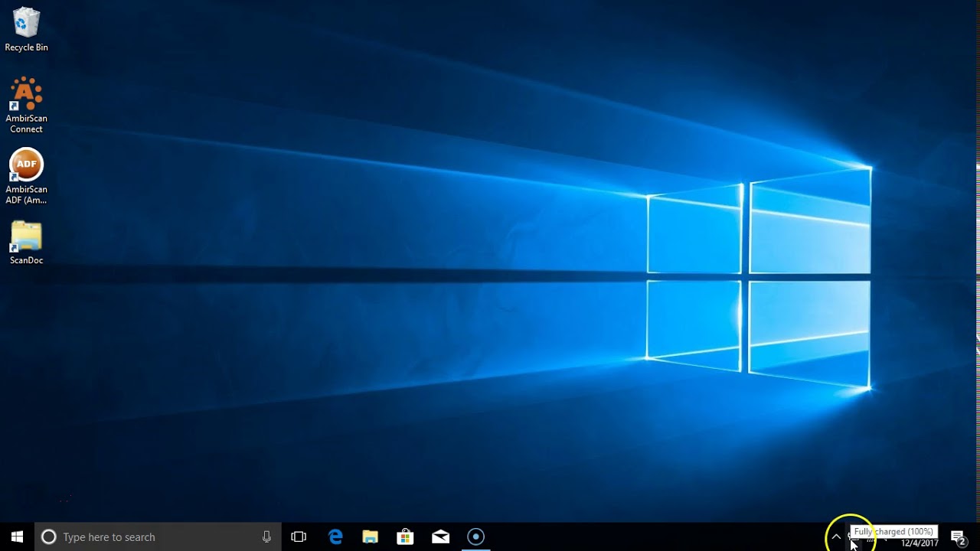This screenshot has height=551, width=980.
Task: Open the Mail app from the taskbar
Action: coord(440,536)
